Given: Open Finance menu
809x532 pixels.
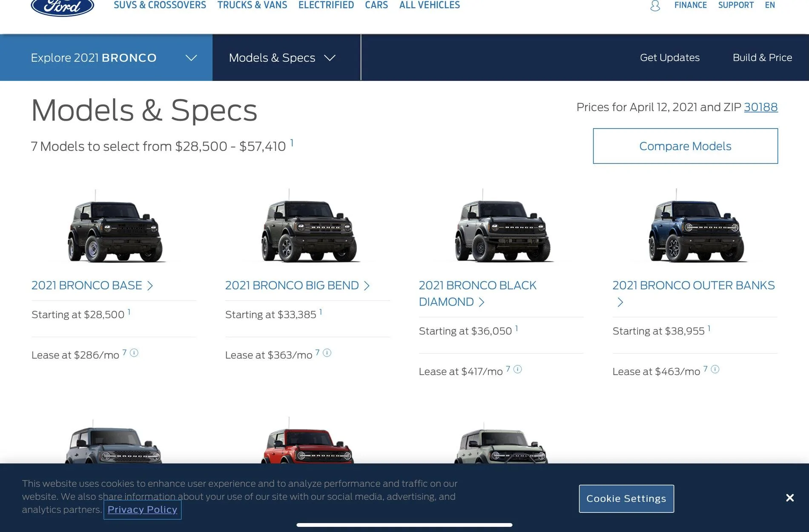Looking at the screenshot, I should click(x=690, y=5).
